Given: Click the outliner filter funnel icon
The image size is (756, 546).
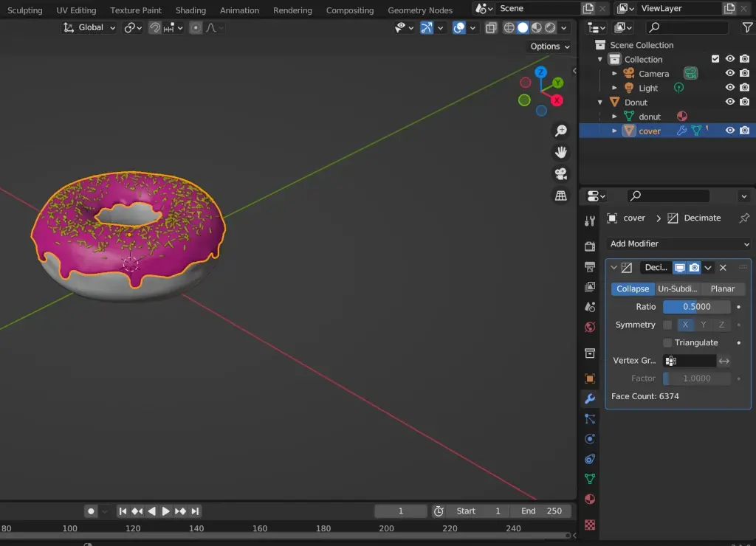Looking at the screenshot, I should [x=747, y=28].
